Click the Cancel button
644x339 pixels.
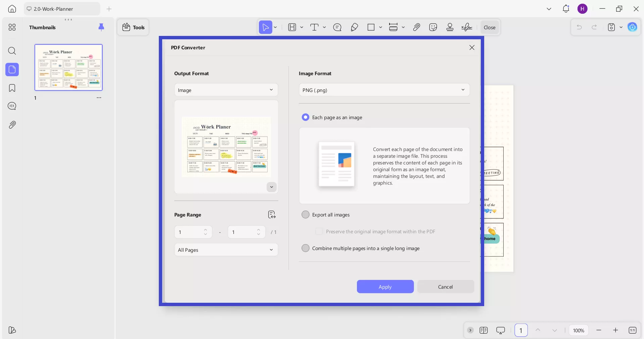pos(445,287)
